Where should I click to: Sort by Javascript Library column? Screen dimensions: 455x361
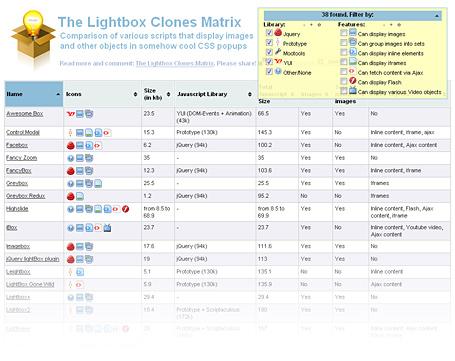tap(215, 94)
